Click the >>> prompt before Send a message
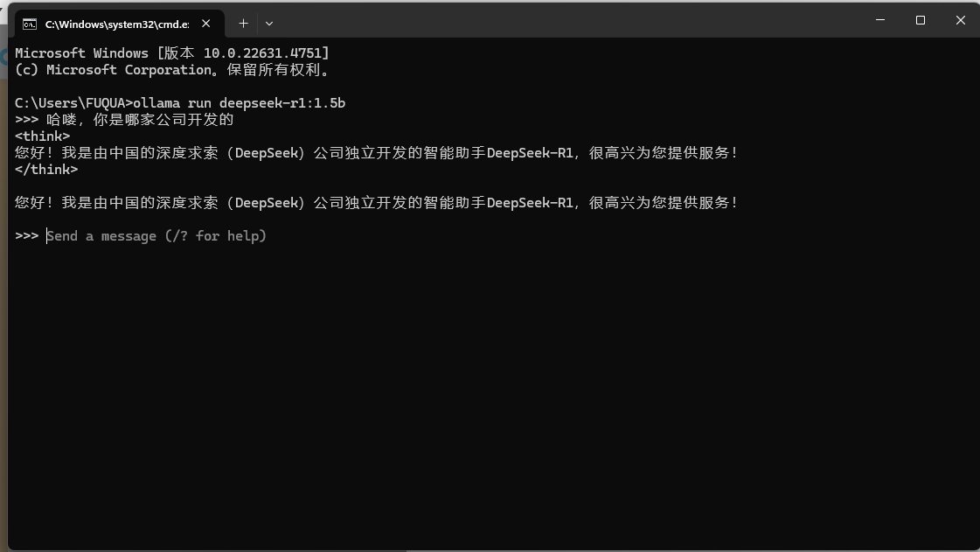The width and height of the screenshot is (980, 552). 27,235
